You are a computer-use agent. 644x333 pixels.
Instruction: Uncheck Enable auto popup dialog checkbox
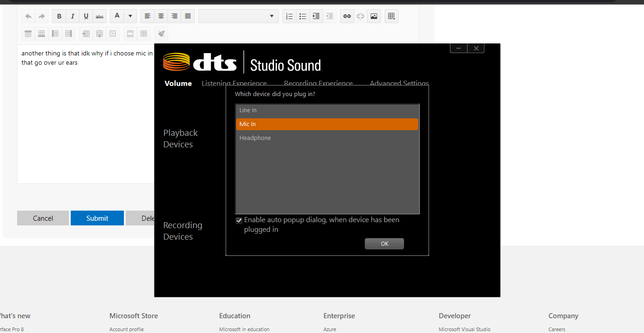pyautogui.click(x=239, y=221)
